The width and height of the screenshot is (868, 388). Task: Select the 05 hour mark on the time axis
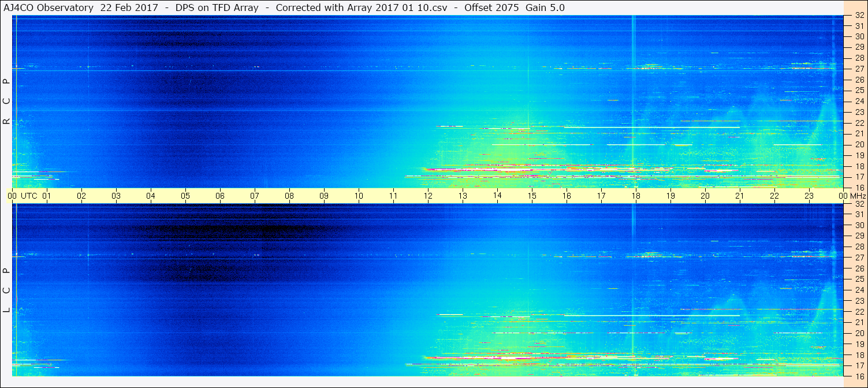(x=185, y=196)
